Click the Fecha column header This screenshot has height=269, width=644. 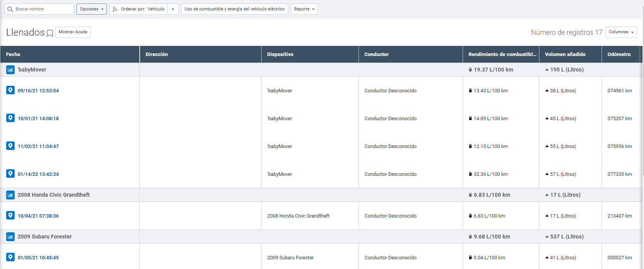point(13,54)
